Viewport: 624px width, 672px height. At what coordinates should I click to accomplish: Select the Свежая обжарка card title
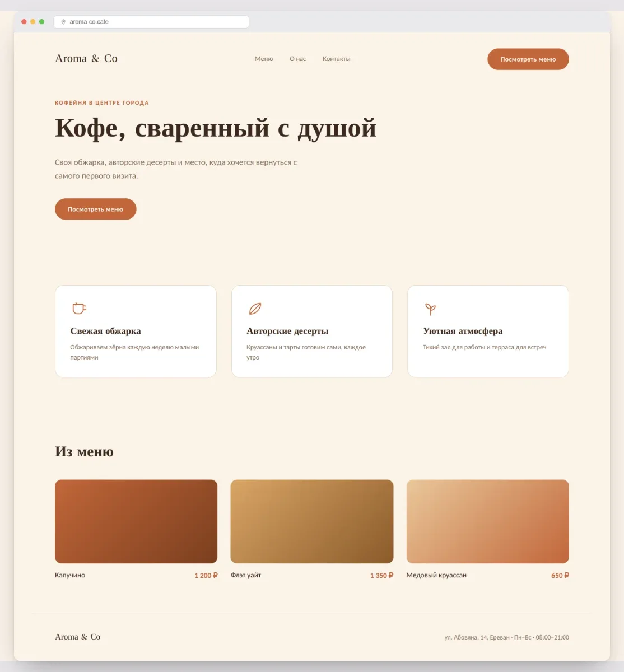tap(105, 331)
